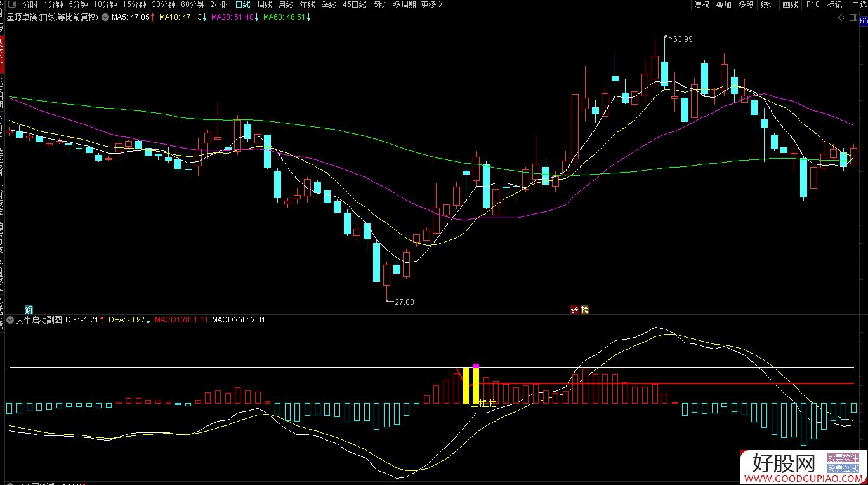868x485 pixels.
Task: Expand main chart indicator dropdown arrow
Action: [x=104, y=17]
